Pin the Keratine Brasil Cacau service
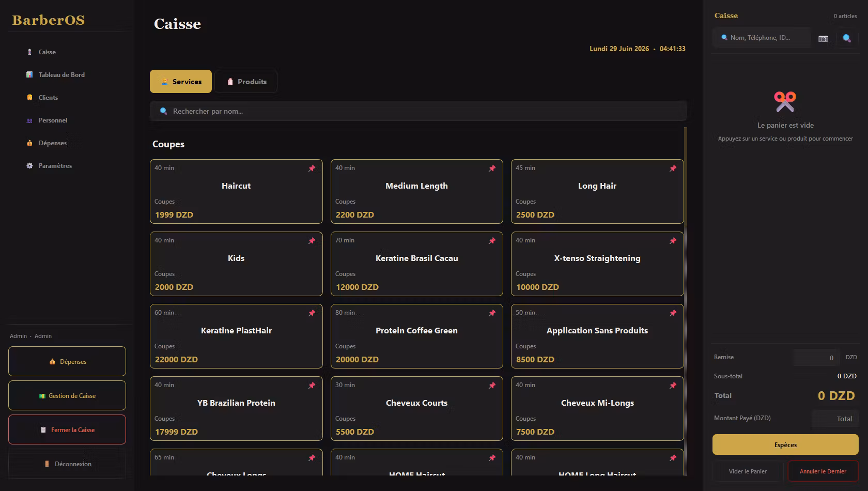Screen dimensions: 868x491 492,241
